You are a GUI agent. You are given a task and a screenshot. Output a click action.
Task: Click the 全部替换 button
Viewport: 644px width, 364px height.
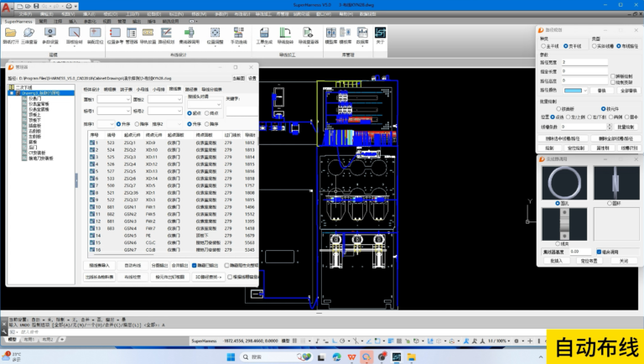click(627, 91)
